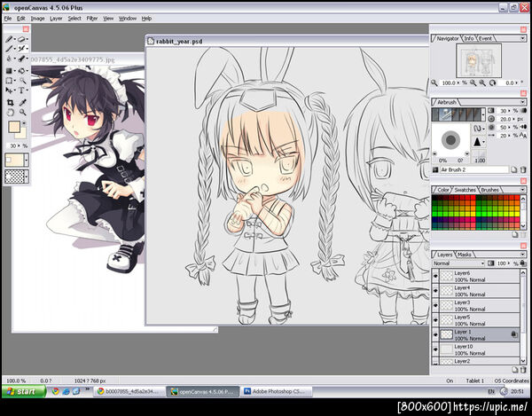Add new swatch in Swatches panel
Image resolution: width=532 pixels, height=416 pixels.
point(515,234)
